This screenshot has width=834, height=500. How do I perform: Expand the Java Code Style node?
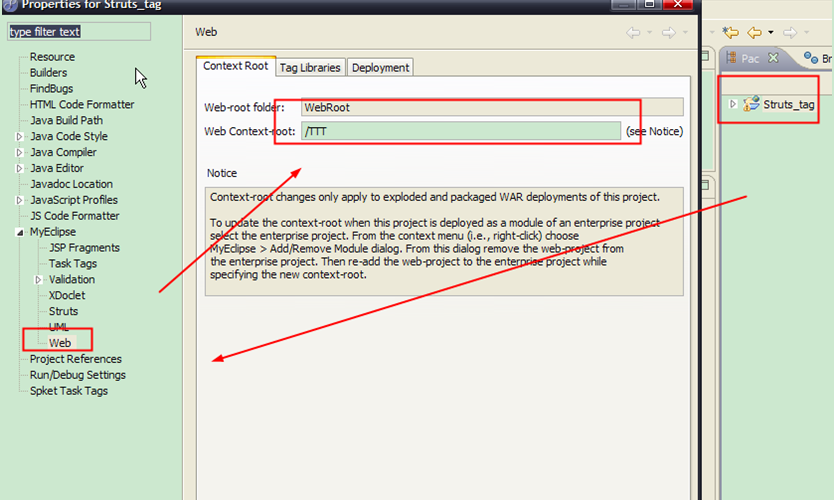(19, 136)
